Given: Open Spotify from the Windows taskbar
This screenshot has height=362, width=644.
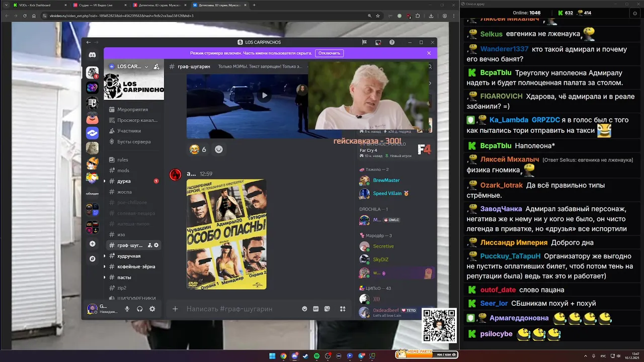Looking at the screenshot, I should (x=316, y=356).
